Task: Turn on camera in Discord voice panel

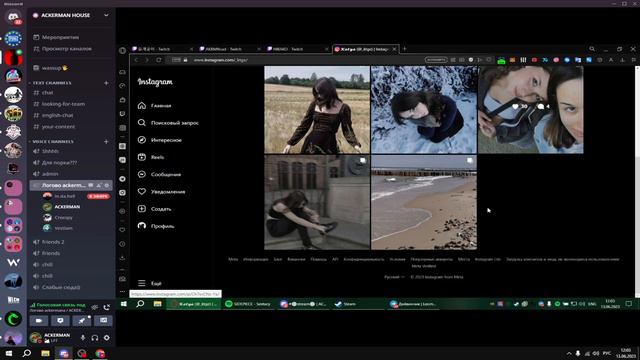Action: coord(39,321)
